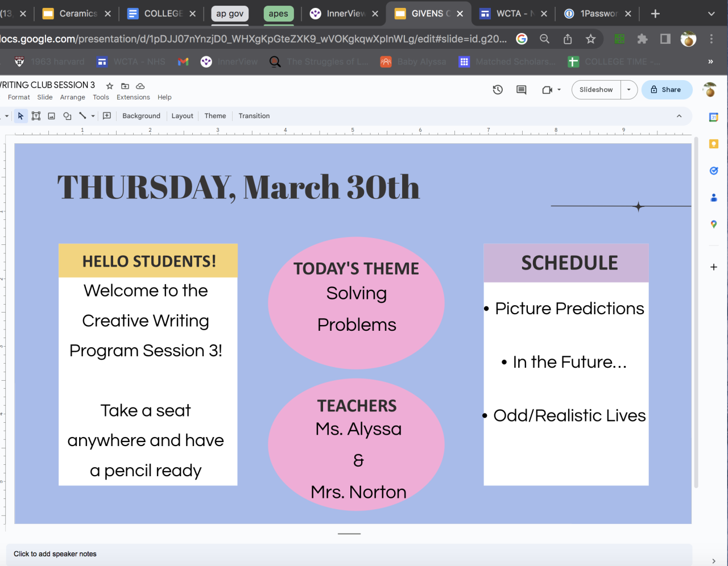728x566 pixels.
Task: Open the Help menu
Action: 164,98
